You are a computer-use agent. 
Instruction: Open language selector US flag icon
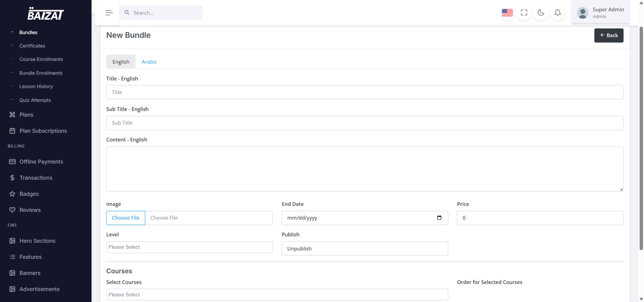pyautogui.click(x=507, y=13)
